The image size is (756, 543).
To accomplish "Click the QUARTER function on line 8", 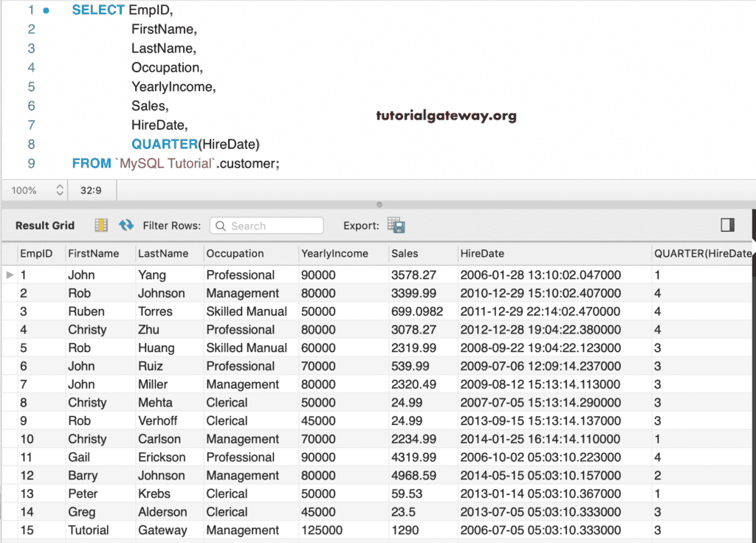I will point(165,144).
